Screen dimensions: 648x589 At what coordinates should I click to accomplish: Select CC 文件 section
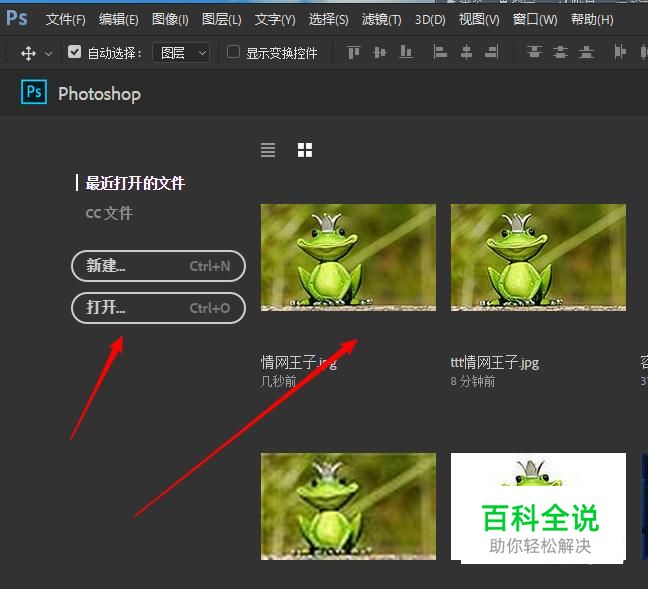(109, 213)
